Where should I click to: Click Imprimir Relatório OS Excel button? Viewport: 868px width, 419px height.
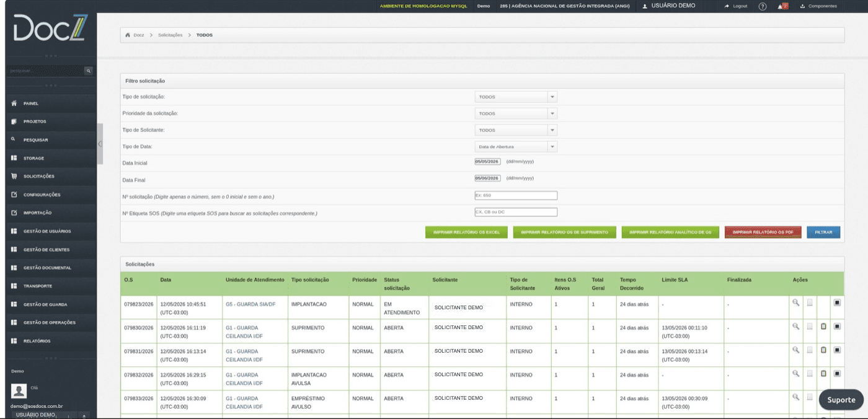[x=466, y=232]
